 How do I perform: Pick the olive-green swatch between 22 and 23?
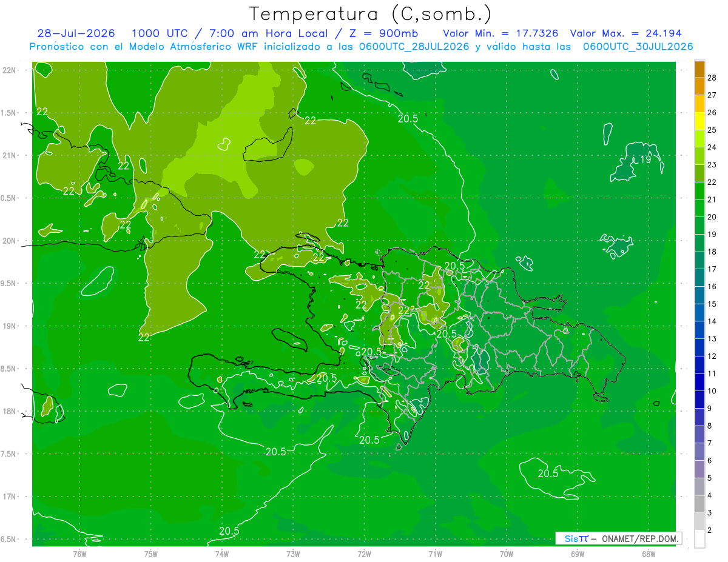[699, 174]
